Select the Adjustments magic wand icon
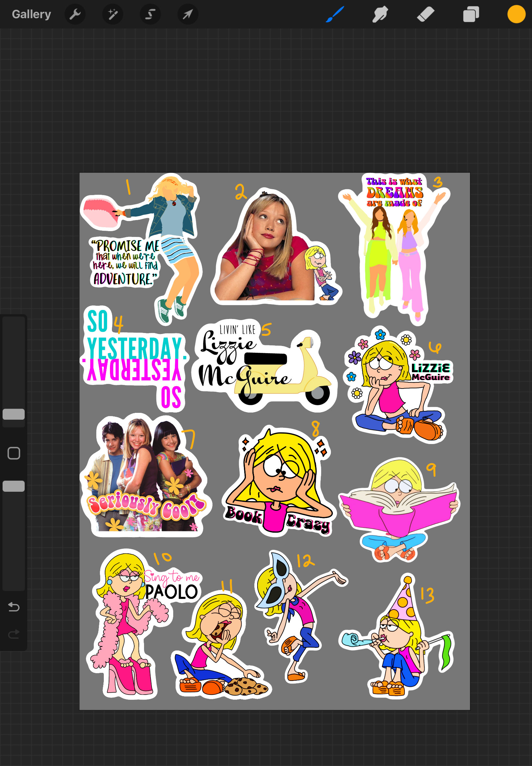Screen dimensions: 532x766 (x=112, y=14)
